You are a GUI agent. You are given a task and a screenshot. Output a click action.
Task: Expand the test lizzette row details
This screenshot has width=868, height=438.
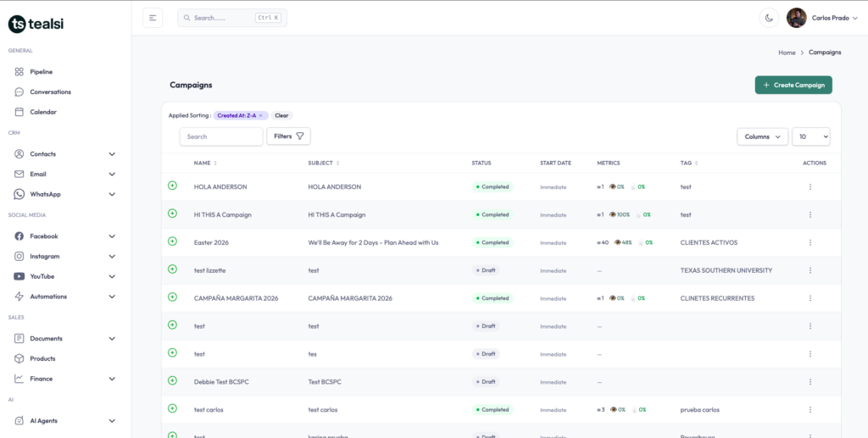coord(172,269)
